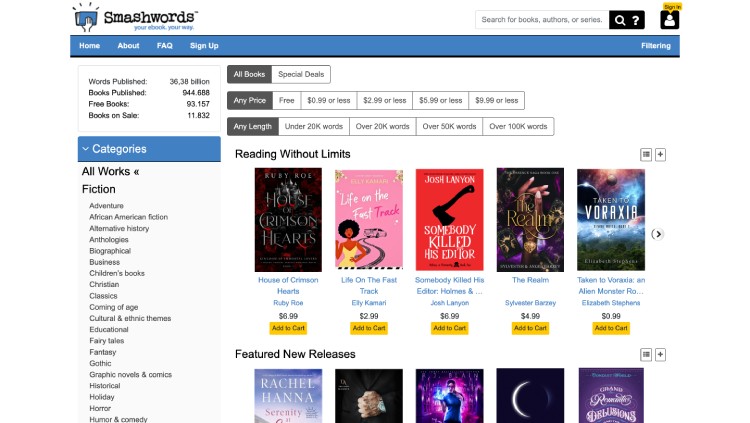
Task: Open Filtering in navigation bar
Action: click(656, 45)
